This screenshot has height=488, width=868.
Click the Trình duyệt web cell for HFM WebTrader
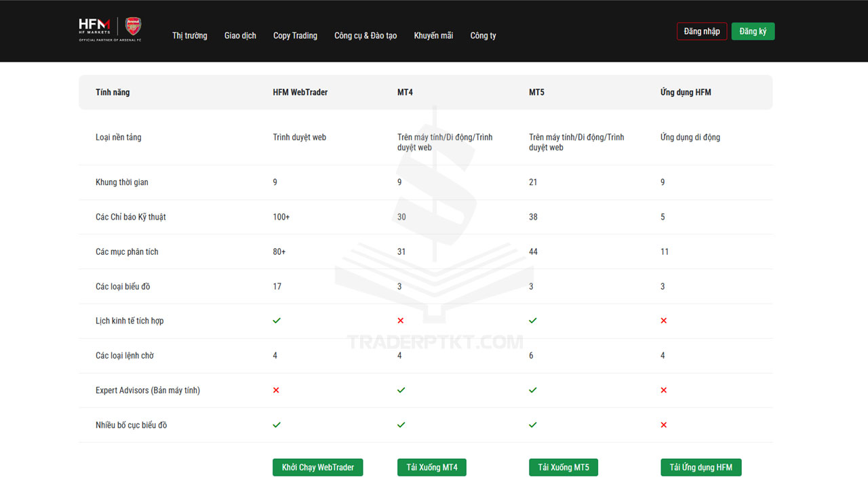[300, 138]
